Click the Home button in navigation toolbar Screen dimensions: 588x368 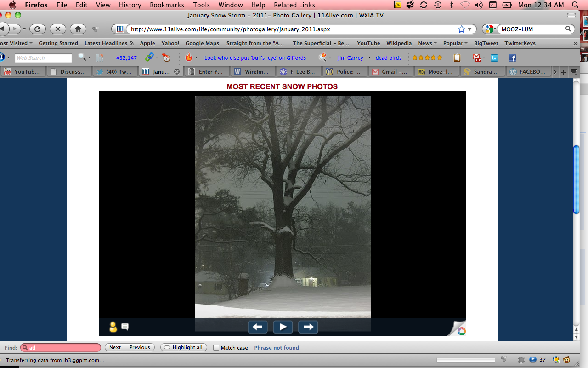[x=78, y=29]
